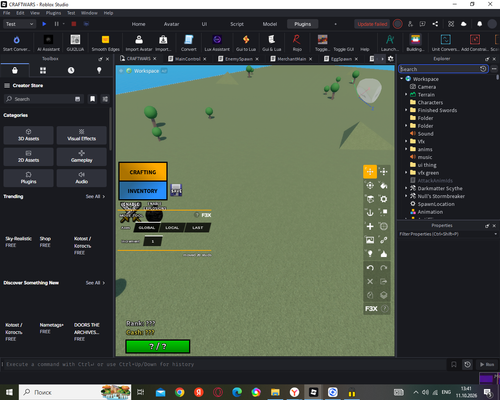Open the Lux Assistant plugin

[x=217, y=43]
